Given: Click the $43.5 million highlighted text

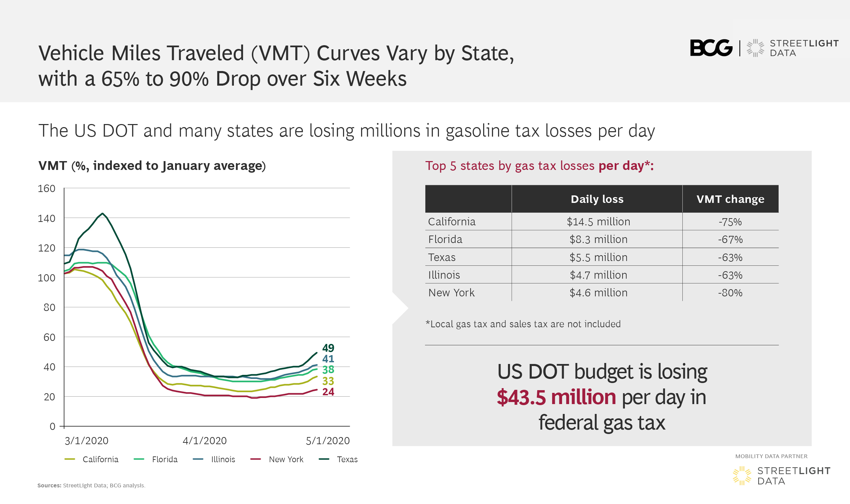Looking at the screenshot, I should tap(556, 397).
